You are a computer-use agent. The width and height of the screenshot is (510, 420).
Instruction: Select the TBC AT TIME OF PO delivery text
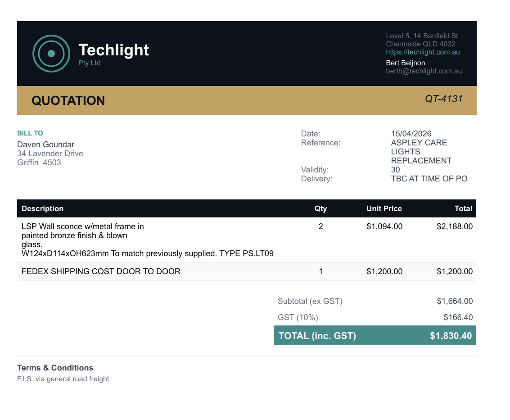tap(429, 179)
